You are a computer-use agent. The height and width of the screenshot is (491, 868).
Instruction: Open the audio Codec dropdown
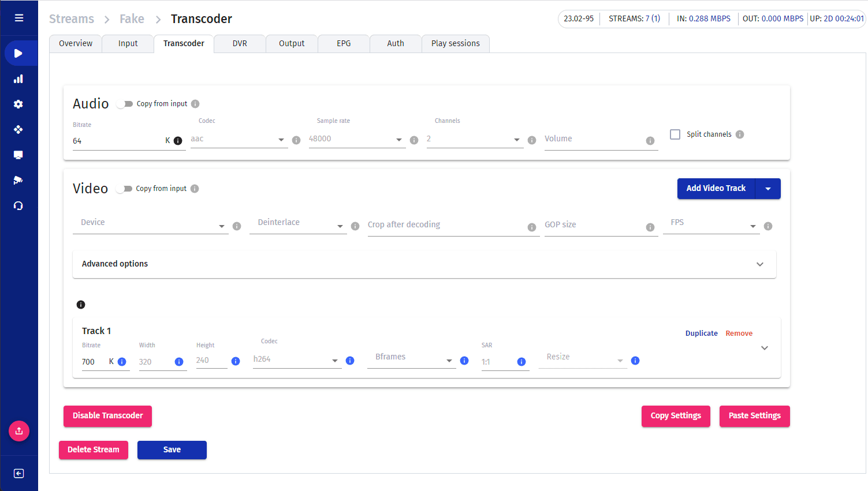tap(239, 140)
